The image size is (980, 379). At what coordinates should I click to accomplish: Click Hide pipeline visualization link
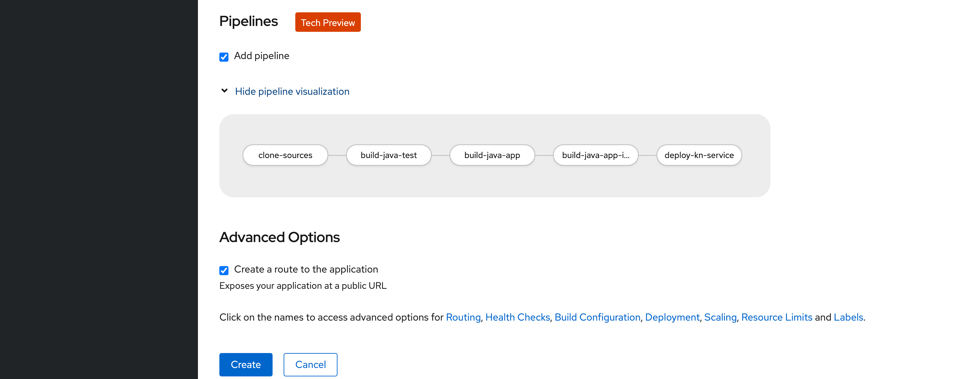tap(292, 91)
